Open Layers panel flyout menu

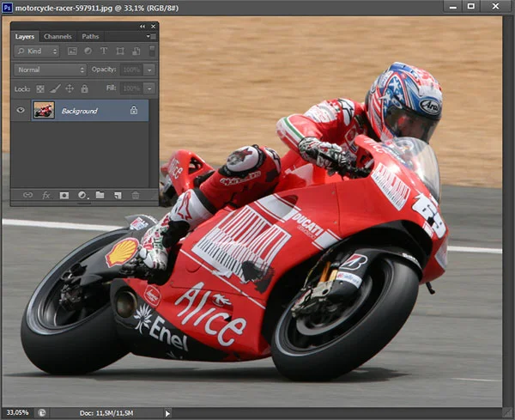151,36
